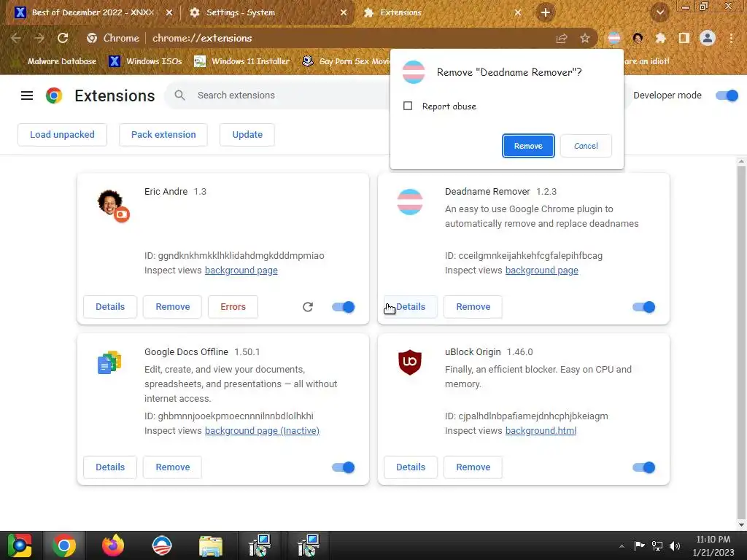
Task: Click the Deadname Remover card icon
Action: 410,202
